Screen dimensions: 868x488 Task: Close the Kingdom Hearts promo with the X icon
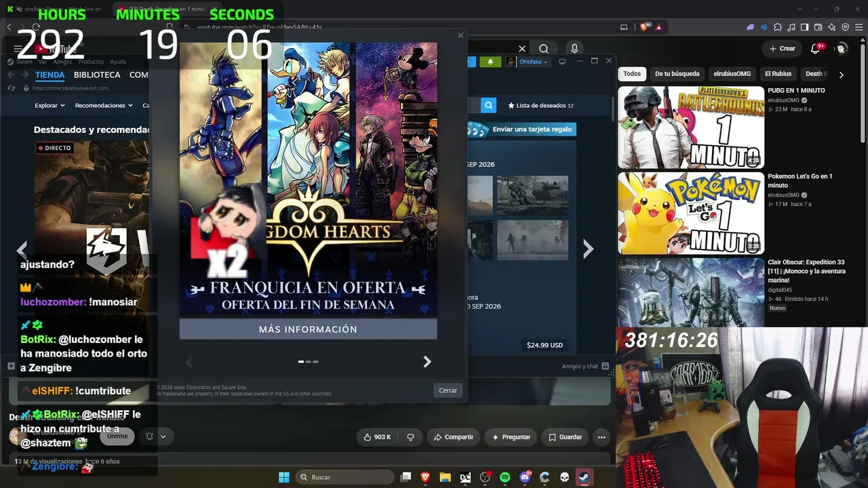(461, 35)
